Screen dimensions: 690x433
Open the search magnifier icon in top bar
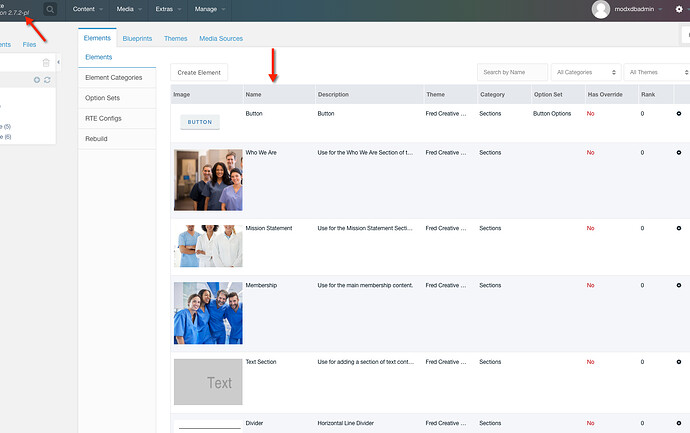coord(50,9)
